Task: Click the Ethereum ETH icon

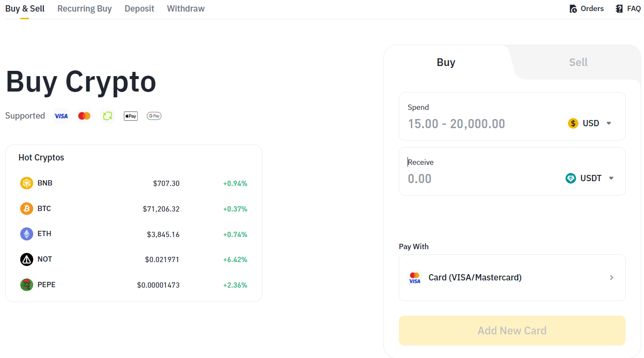Action: tap(26, 234)
